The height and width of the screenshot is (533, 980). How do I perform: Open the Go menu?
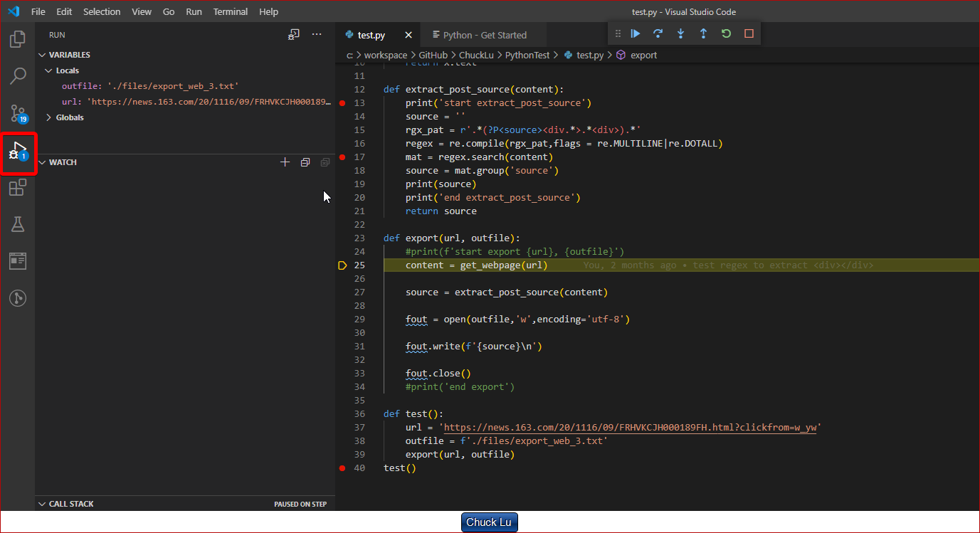click(x=169, y=11)
